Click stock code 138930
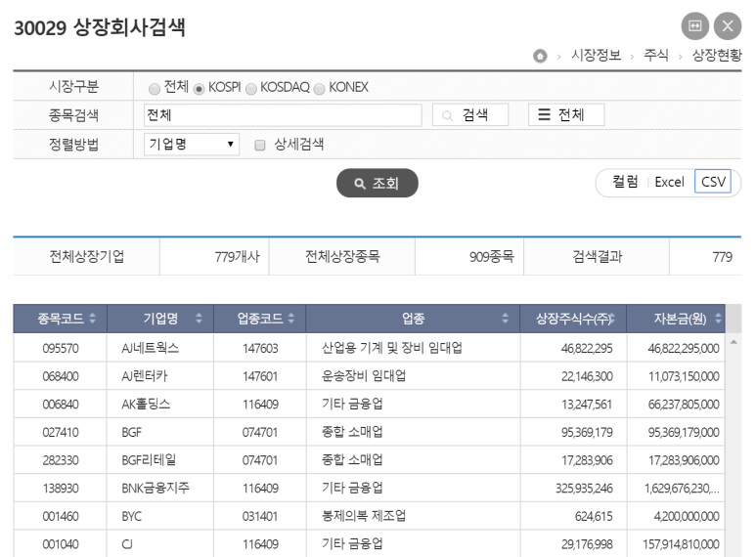This screenshot has width=756, height=557. [61, 488]
